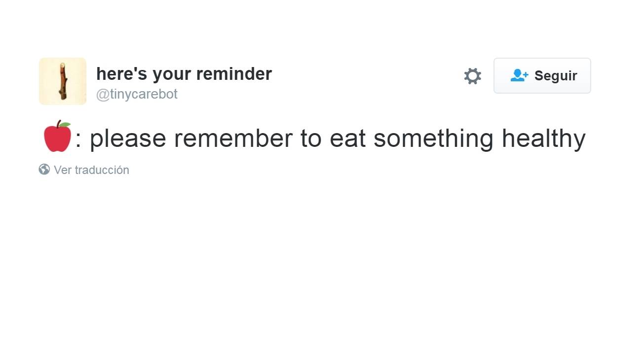This screenshot has width=644, height=345.
Task: Click the Ver traducción link
Action: pos(91,170)
